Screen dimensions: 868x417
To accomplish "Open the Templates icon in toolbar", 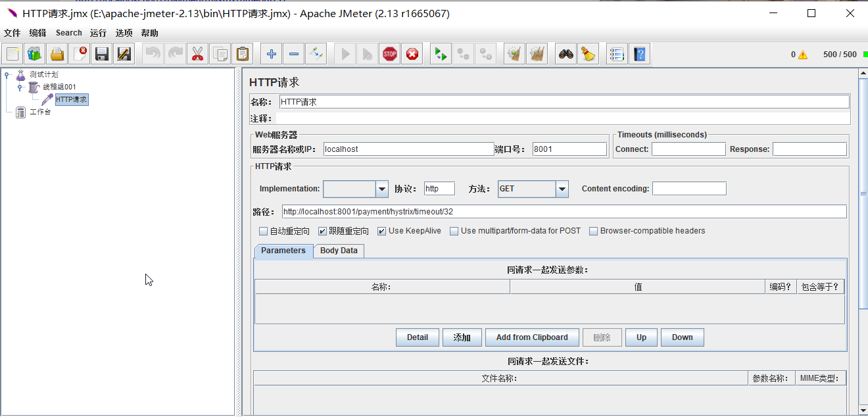I will pyautogui.click(x=35, y=54).
